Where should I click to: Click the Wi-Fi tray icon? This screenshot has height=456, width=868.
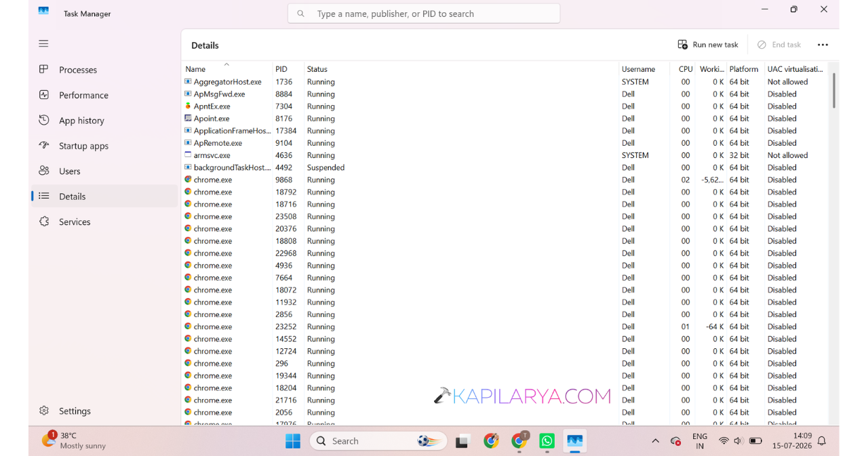pyautogui.click(x=724, y=441)
